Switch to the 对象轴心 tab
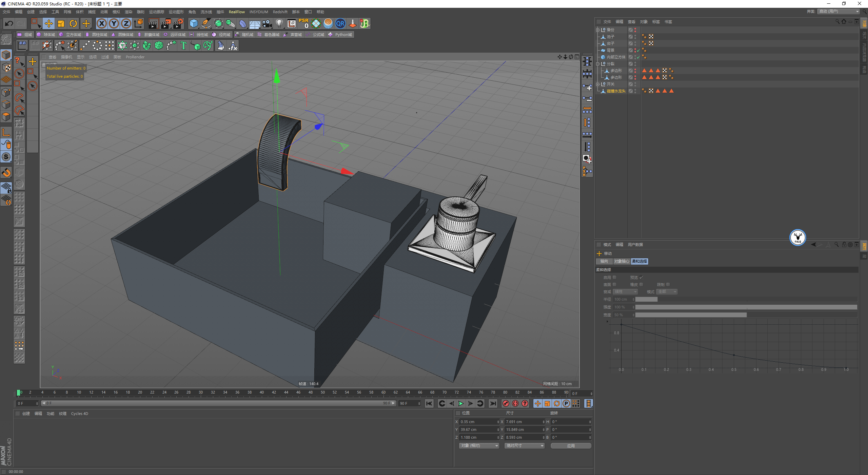Image resolution: width=868 pixels, height=475 pixels. point(621,261)
